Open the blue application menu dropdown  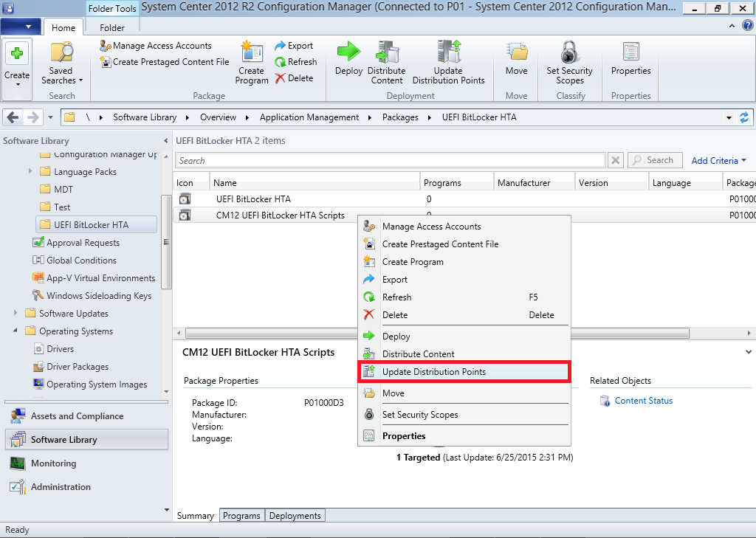click(x=20, y=27)
